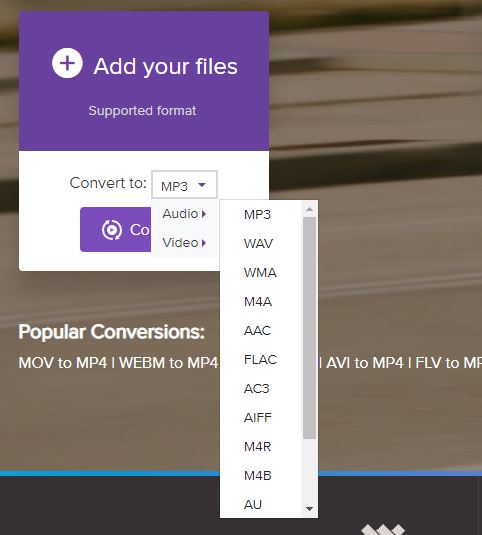Click the plus icon to add files

tap(67, 63)
